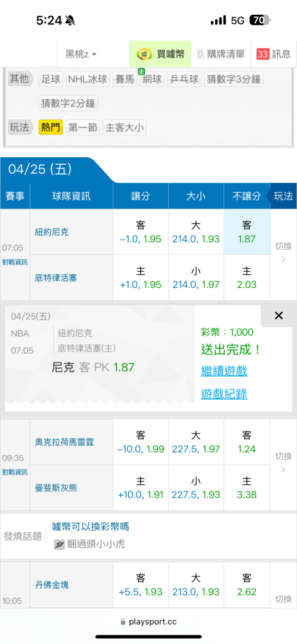Click 繼續遊戲 link

(x=224, y=372)
